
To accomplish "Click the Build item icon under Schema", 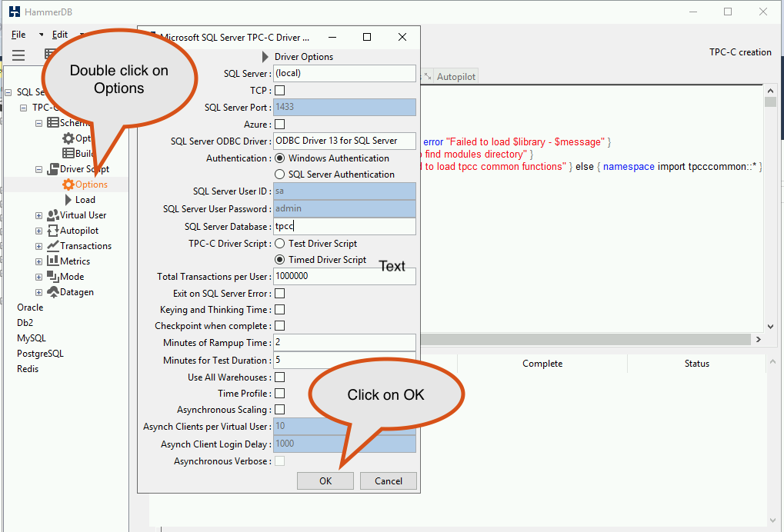I will (68, 153).
